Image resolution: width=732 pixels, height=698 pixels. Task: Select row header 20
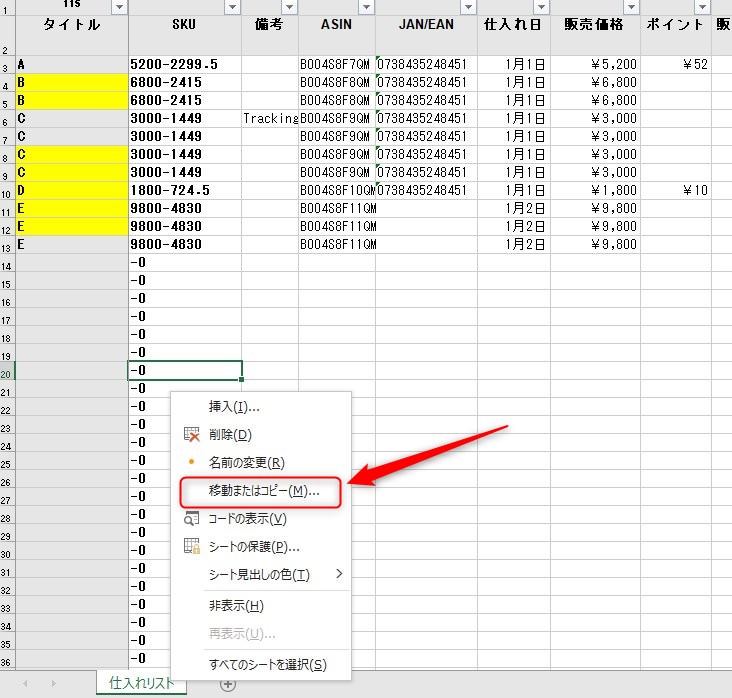pyautogui.click(x=7, y=371)
